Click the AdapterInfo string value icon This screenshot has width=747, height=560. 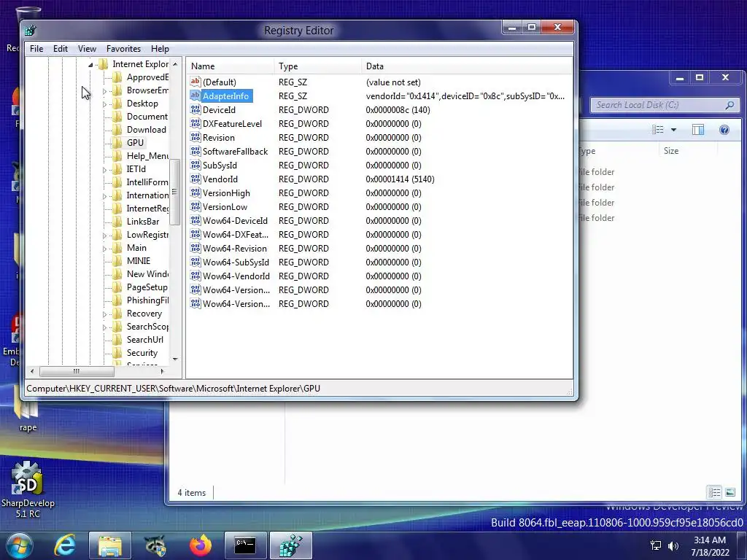click(x=196, y=96)
